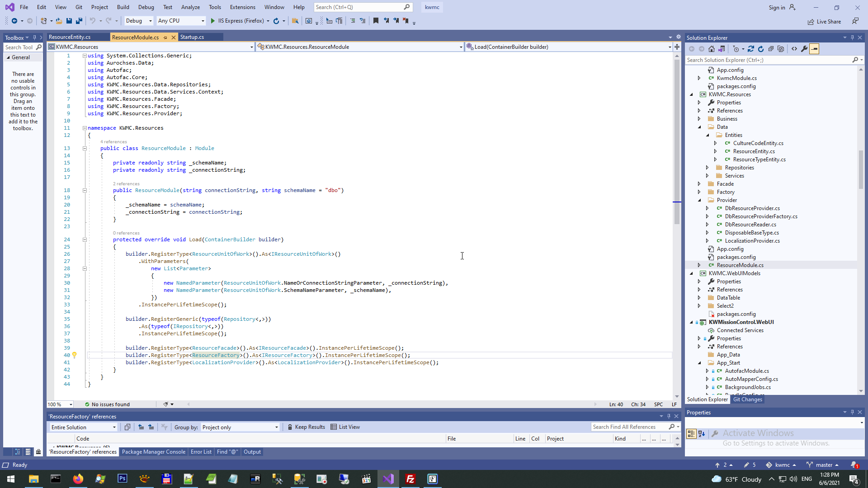Click Solution Explorer Home icon
This screenshot has width=868, height=488.
click(x=712, y=49)
